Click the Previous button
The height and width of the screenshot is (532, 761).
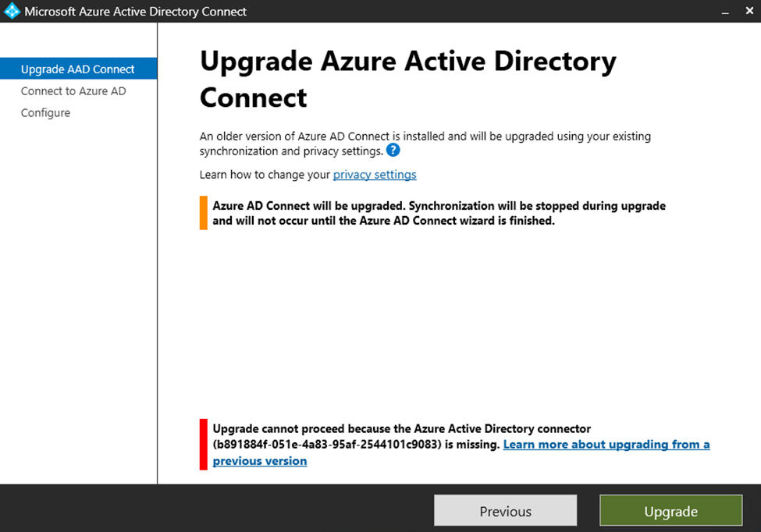(505, 511)
